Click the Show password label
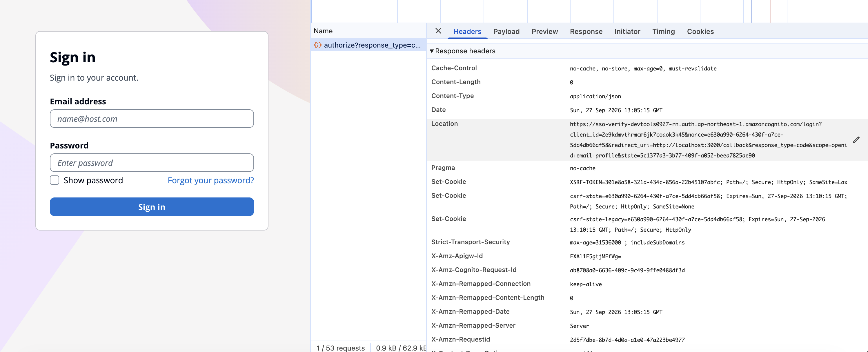This screenshot has height=352, width=868. 93,180
